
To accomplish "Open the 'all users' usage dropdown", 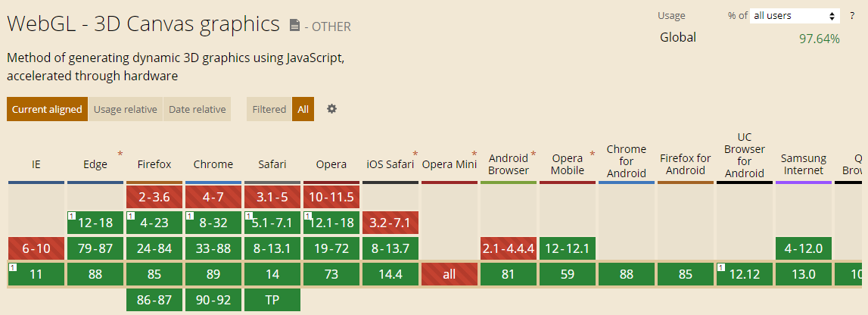I will tap(795, 15).
